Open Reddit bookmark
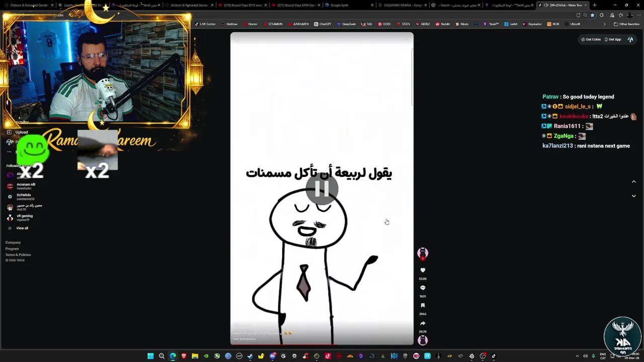The height and width of the screenshot is (362, 644). point(443,24)
